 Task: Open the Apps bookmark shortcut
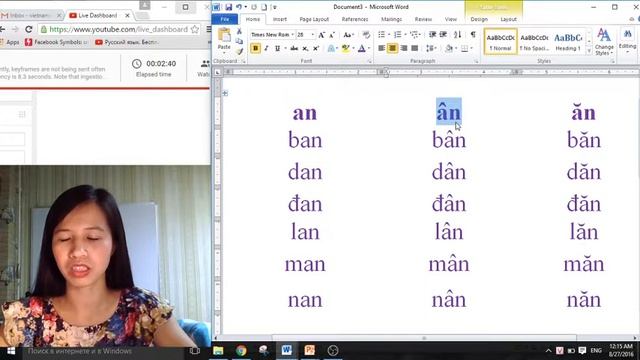pos(10,42)
